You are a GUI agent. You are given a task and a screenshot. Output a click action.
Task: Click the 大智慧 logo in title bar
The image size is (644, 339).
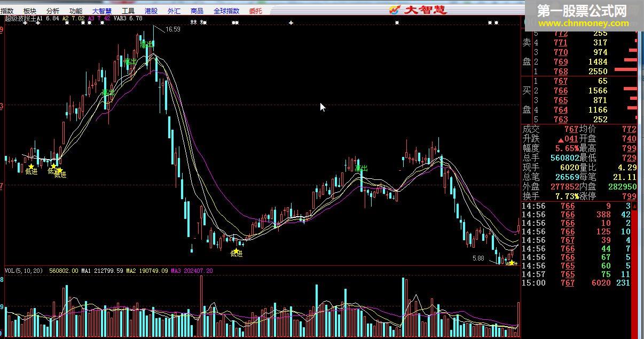click(x=418, y=9)
